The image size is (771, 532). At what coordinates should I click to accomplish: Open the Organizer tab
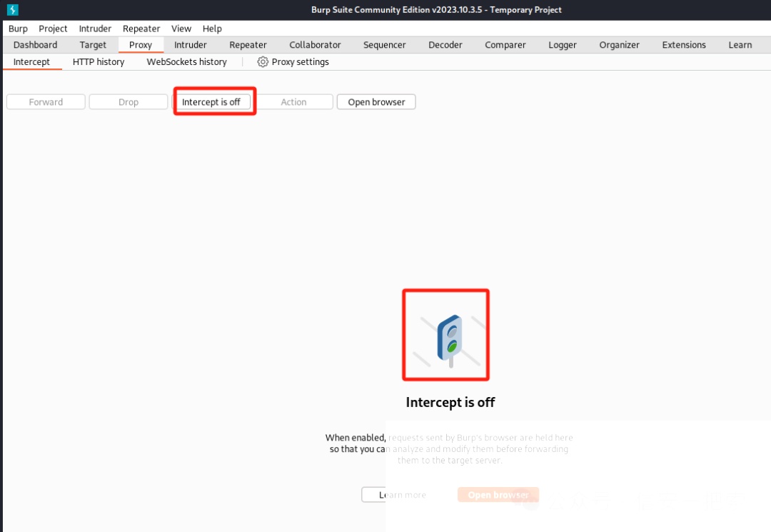pyautogui.click(x=620, y=45)
